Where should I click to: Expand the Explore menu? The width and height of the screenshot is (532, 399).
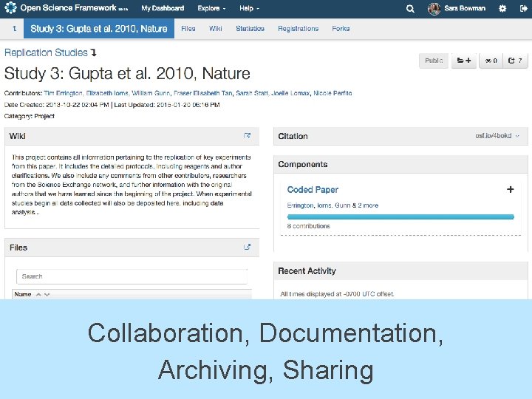(211, 8)
